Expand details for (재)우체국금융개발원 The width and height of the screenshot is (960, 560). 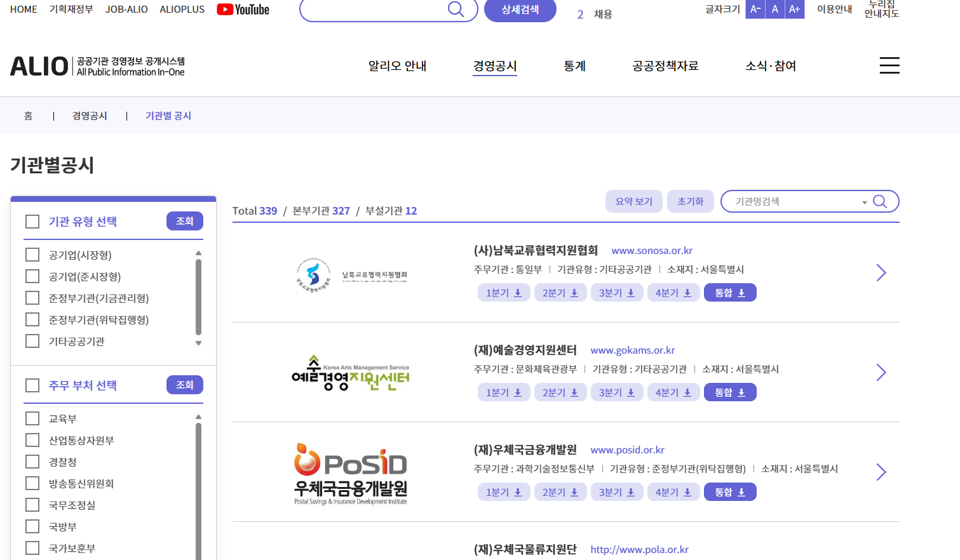[881, 472]
